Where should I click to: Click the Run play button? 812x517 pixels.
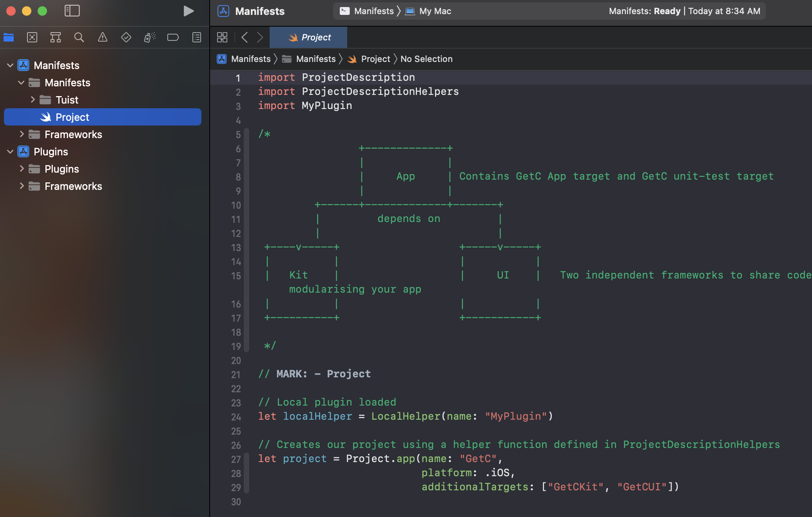click(x=188, y=11)
